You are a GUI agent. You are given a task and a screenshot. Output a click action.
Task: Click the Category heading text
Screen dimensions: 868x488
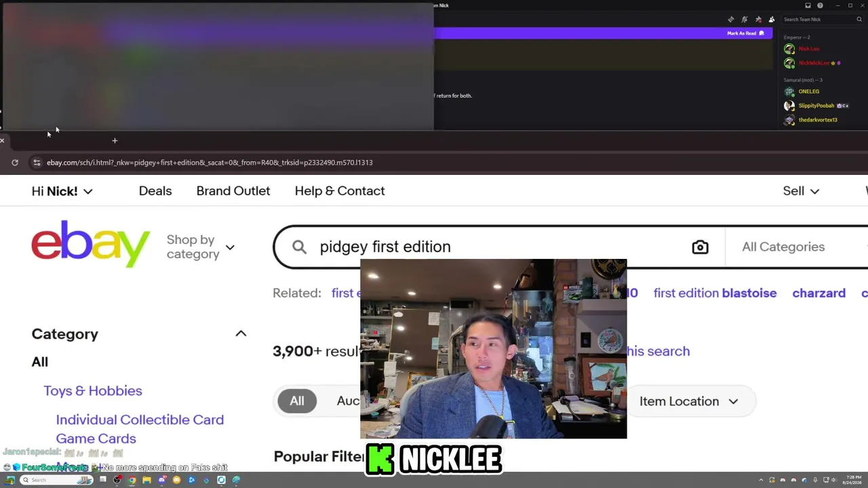pyautogui.click(x=65, y=334)
